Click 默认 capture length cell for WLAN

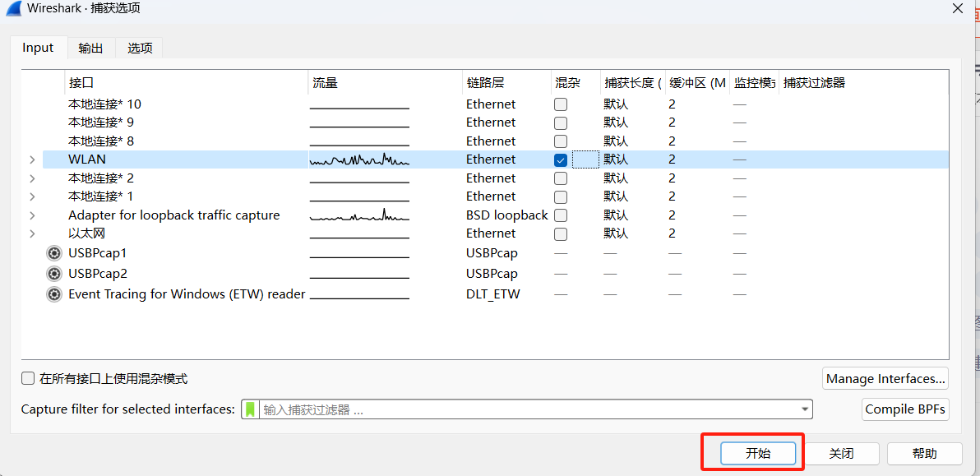coord(616,160)
